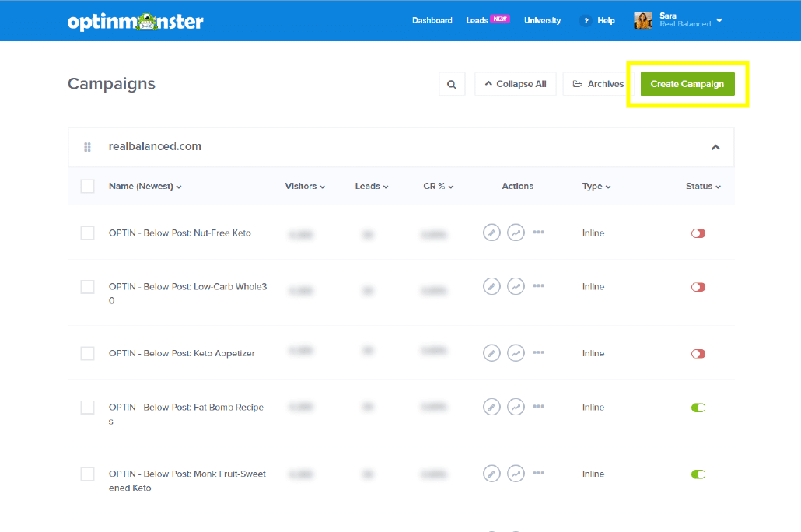Edit the Nut-Free Keto campaign
The width and height of the screenshot is (801, 532).
click(491, 233)
